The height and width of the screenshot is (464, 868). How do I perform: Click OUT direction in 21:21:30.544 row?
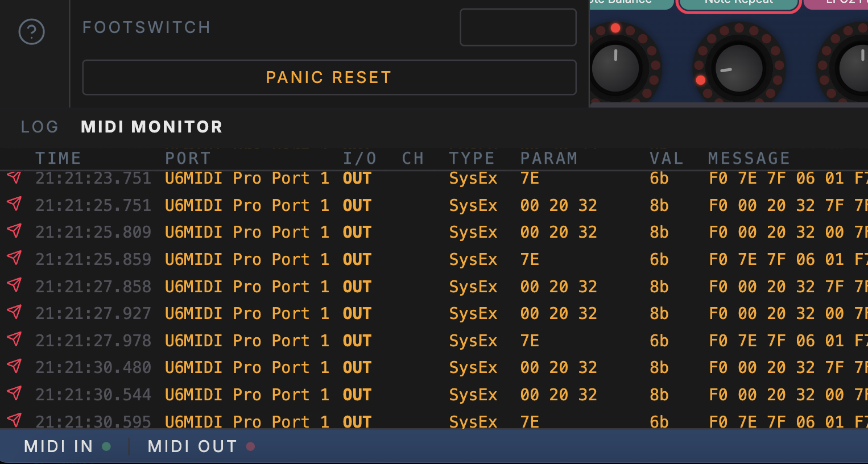(357, 395)
